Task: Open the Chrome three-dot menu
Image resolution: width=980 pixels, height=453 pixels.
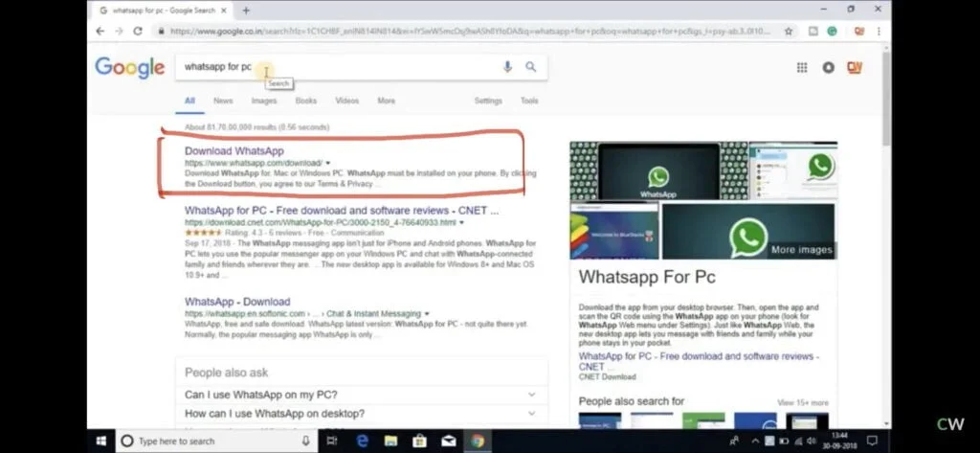Action: (879, 31)
